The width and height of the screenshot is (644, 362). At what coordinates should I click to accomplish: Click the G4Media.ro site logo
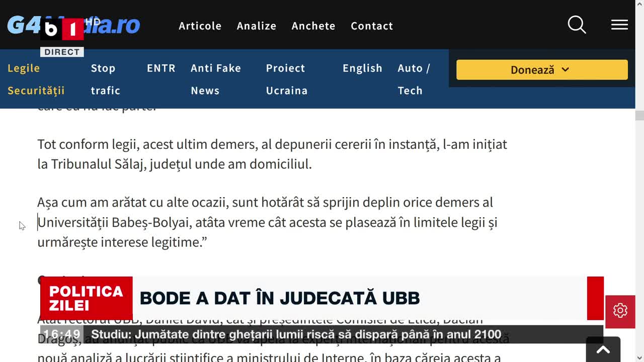(73, 25)
